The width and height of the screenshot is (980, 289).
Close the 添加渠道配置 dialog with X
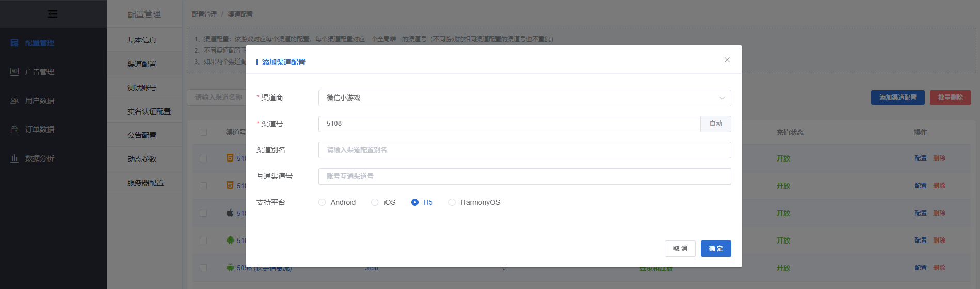pos(727,60)
